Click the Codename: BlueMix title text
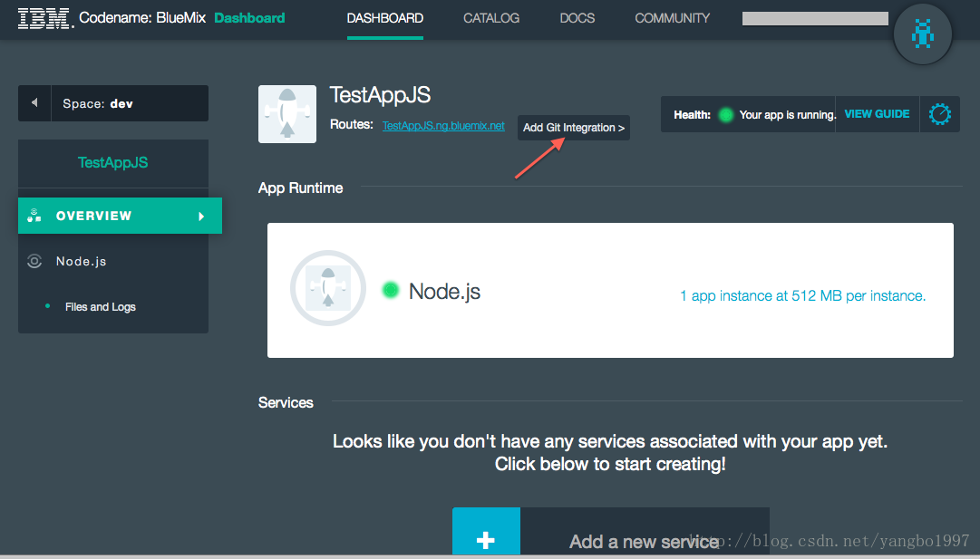 point(142,18)
